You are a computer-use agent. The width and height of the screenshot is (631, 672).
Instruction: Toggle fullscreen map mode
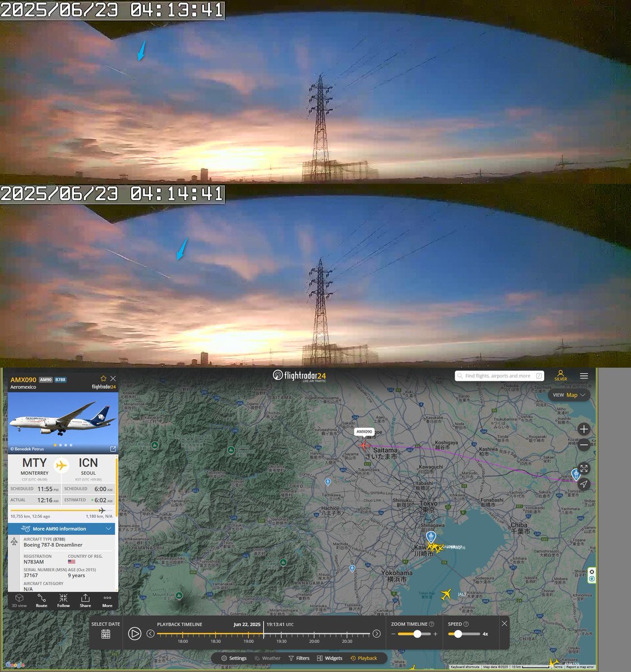584,468
